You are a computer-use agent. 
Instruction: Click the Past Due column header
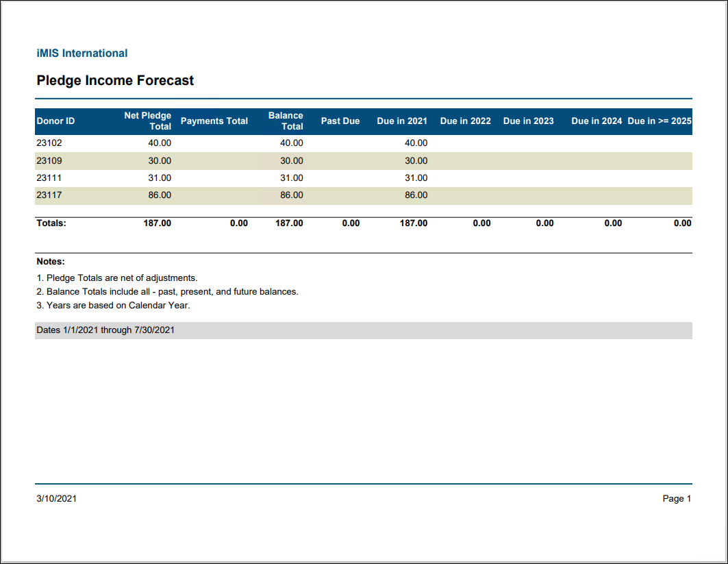coord(340,121)
